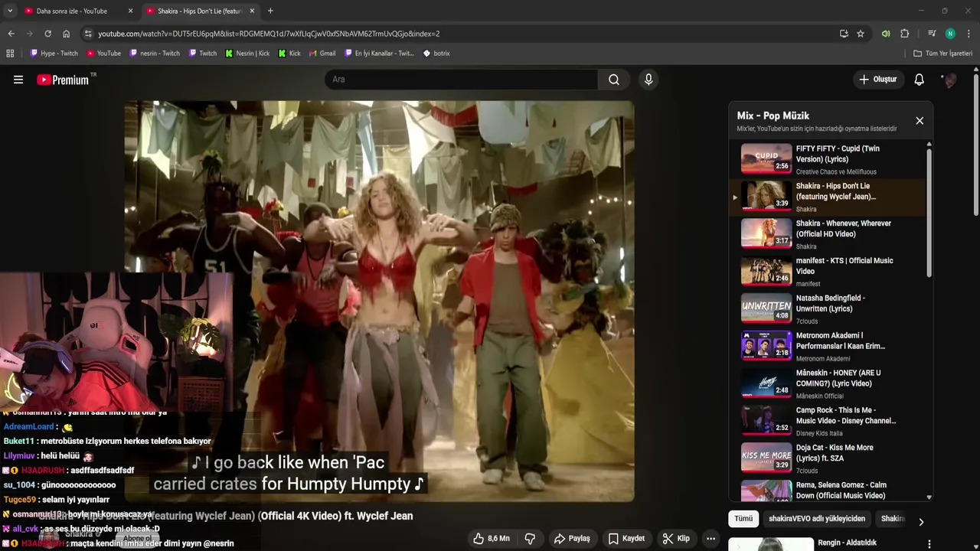Create a clip with Klip button
The image size is (980, 551).
click(x=676, y=539)
